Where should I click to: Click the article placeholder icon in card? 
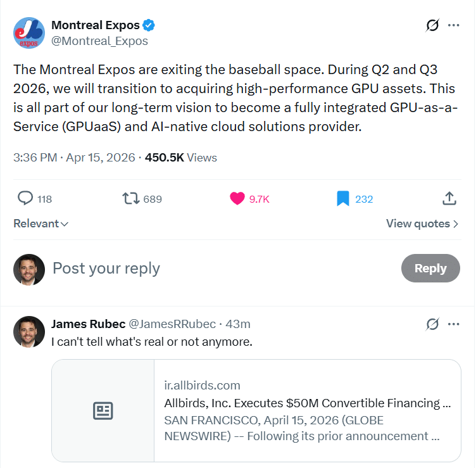point(103,410)
